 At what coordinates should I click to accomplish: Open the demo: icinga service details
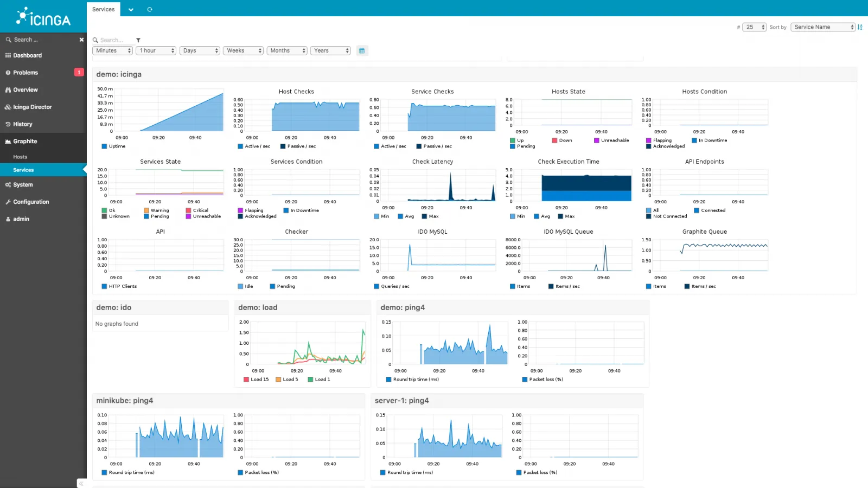click(119, 74)
